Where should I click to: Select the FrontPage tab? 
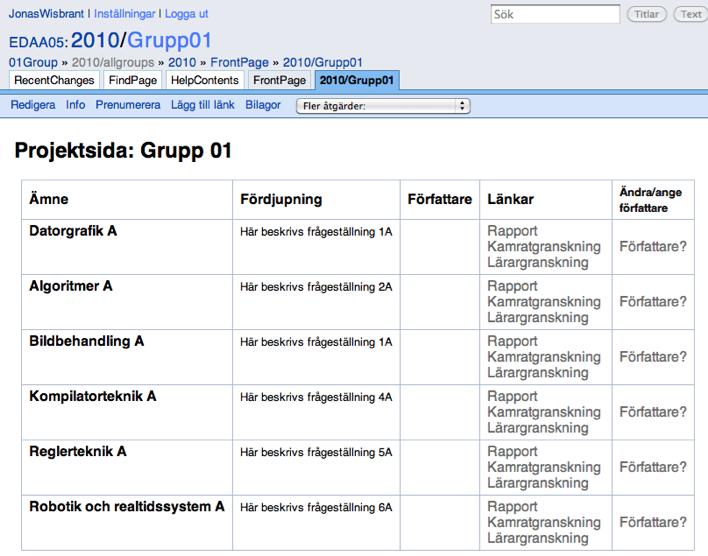[279, 80]
